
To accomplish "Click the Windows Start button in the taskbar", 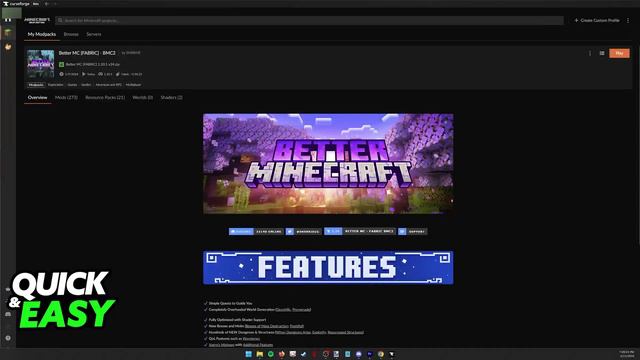I will 248,354.
